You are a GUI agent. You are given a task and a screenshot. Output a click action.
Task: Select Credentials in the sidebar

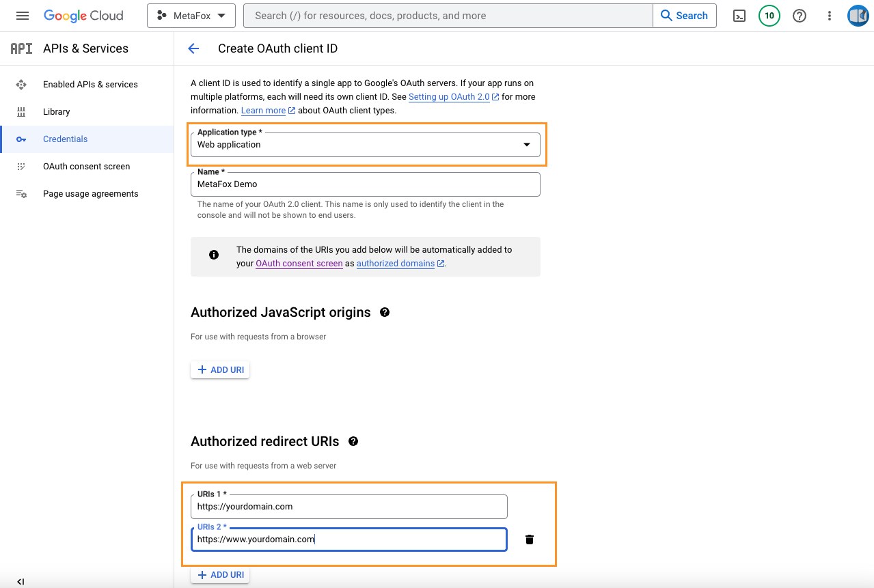pyautogui.click(x=65, y=139)
